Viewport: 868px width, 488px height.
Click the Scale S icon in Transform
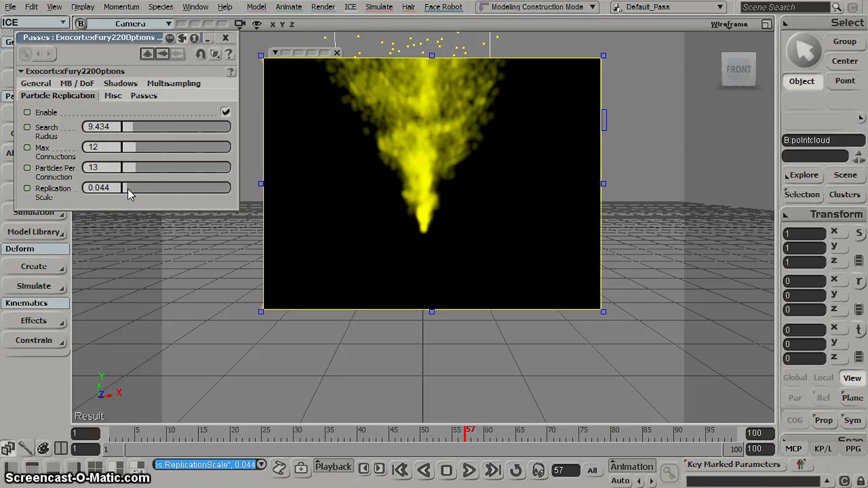click(x=859, y=233)
